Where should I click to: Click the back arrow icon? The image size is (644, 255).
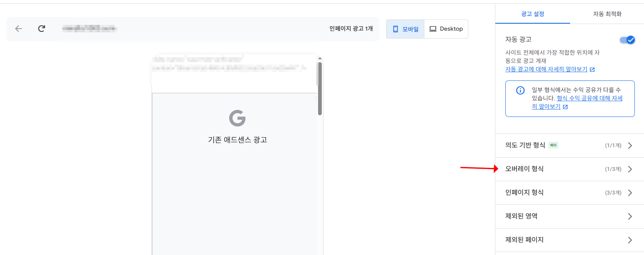pos(18,29)
